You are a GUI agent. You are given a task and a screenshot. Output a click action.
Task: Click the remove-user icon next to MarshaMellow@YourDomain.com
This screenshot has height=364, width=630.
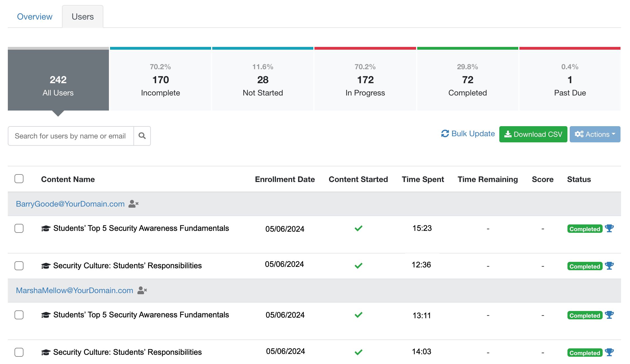[142, 290]
